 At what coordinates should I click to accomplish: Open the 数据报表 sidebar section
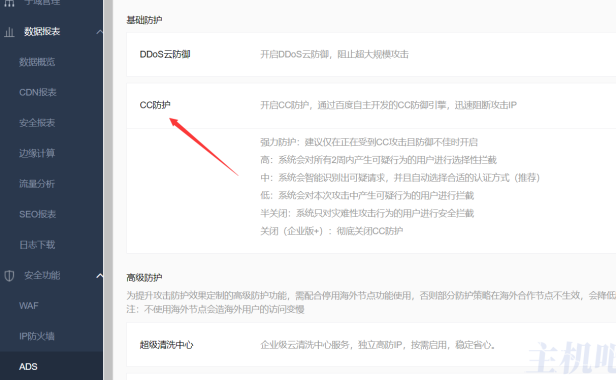[x=42, y=32]
